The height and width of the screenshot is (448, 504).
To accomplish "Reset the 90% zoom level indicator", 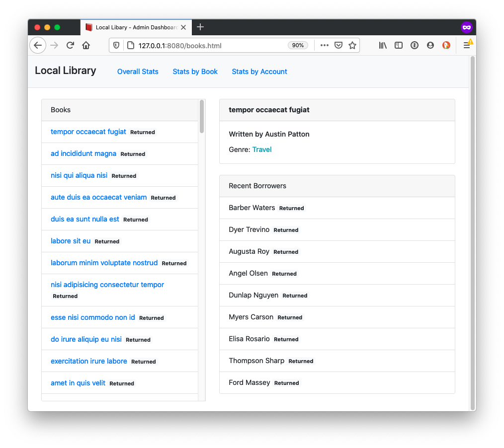I will pos(298,45).
